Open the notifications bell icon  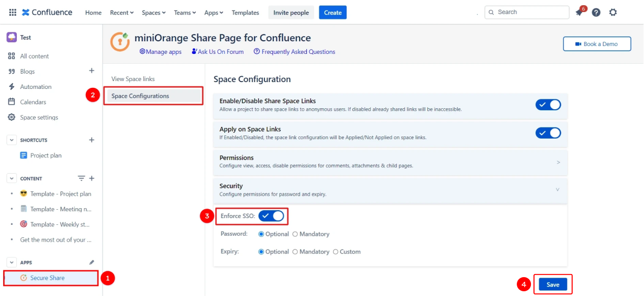[x=579, y=13]
